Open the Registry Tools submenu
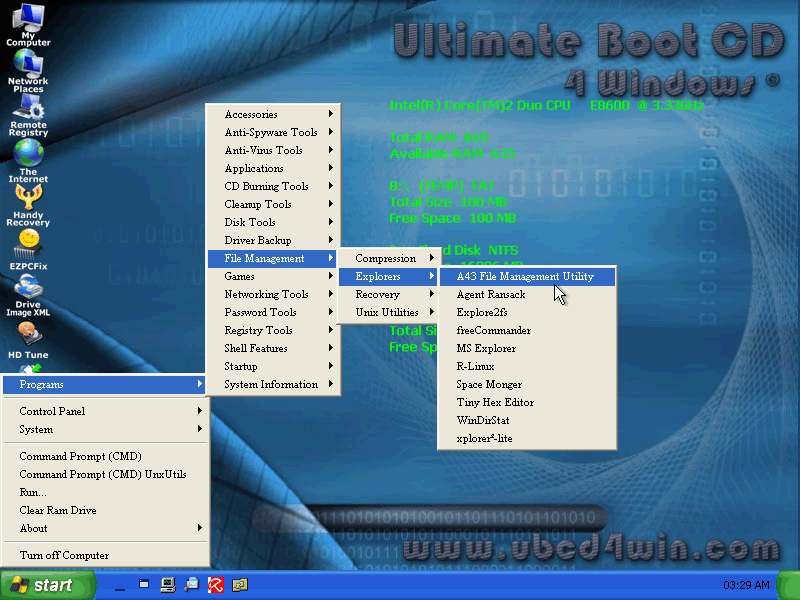 [x=272, y=330]
